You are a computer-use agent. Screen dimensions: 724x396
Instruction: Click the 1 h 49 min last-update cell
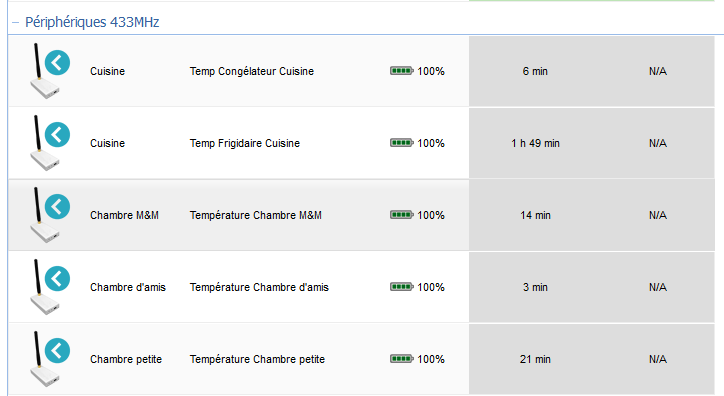pyautogui.click(x=535, y=143)
